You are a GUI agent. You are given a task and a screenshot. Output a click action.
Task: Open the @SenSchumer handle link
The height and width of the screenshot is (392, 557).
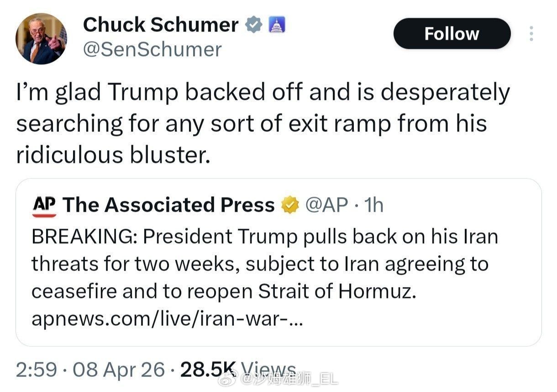152,49
